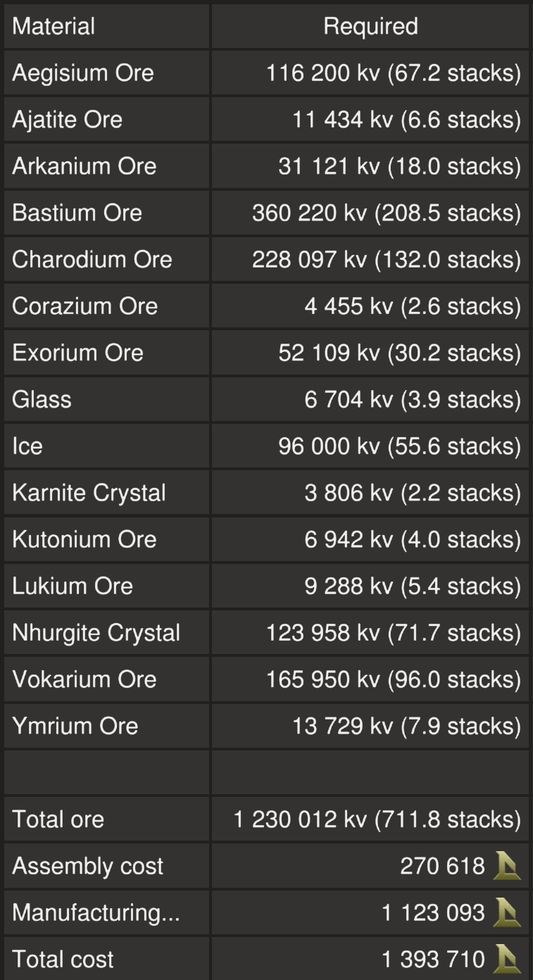Click the currency icon beside Total cost
Image resolution: width=533 pixels, height=980 pixels.
[507, 959]
